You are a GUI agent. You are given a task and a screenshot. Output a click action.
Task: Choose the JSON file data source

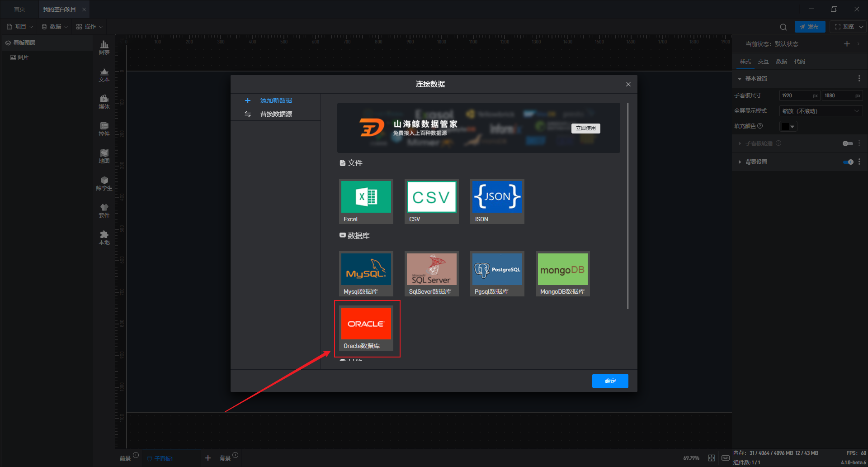click(497, 201)
